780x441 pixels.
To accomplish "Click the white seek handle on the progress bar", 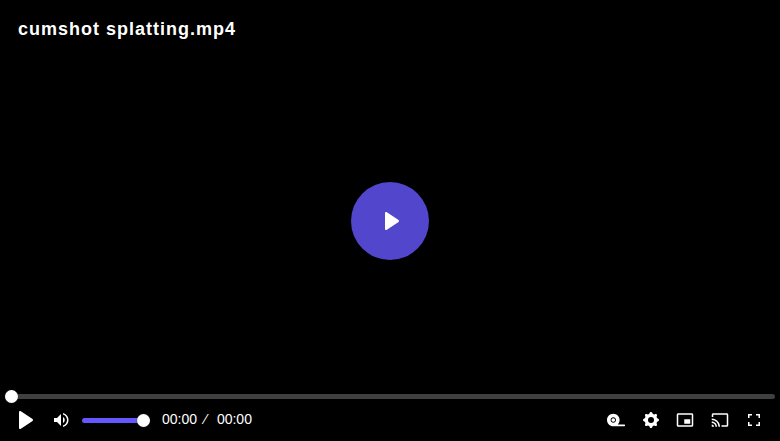I will pos(11,396).
